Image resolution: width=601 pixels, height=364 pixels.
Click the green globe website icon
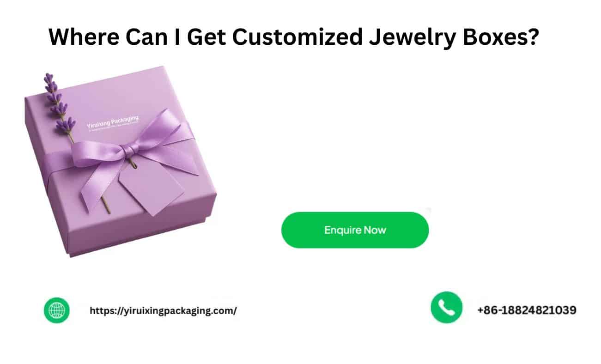pyautogui.click(x=57, y=310)
